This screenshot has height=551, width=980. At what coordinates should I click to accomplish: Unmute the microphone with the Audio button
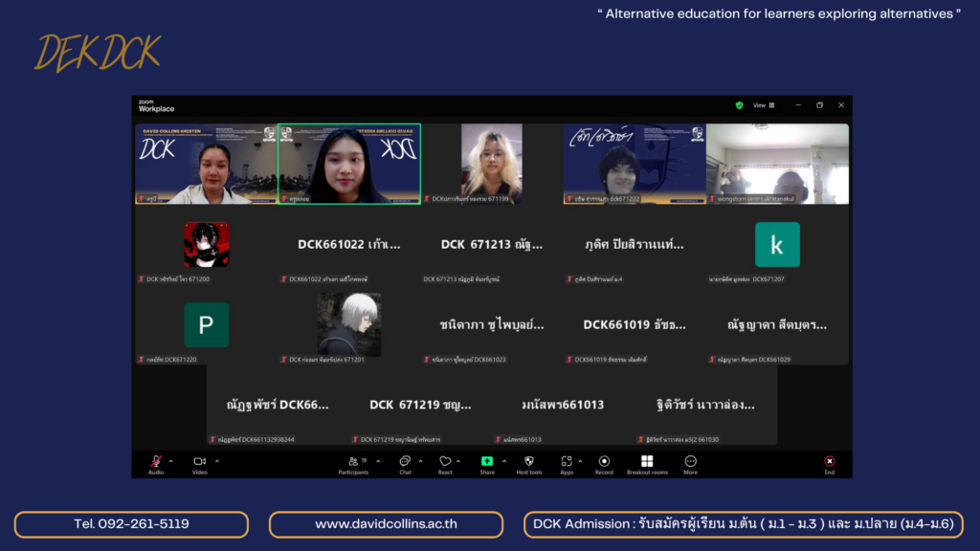click(x=155, y=462)
